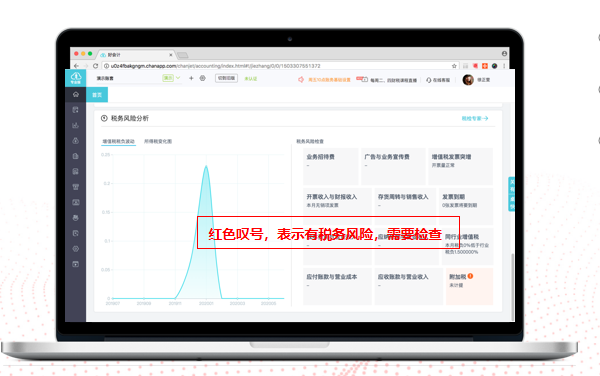Open the home icon in the sidebar
Image resolution: width=600 pixels, height=376 pixels.
tap(76, 94)
